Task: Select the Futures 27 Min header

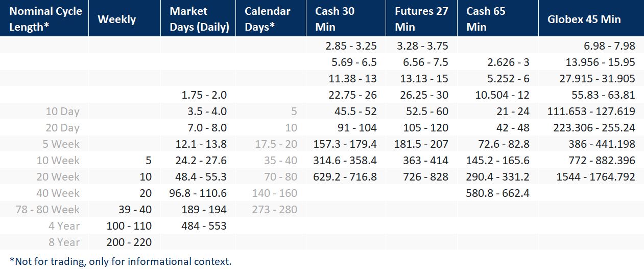Action: pyautogui.click(x=421, y=19)
